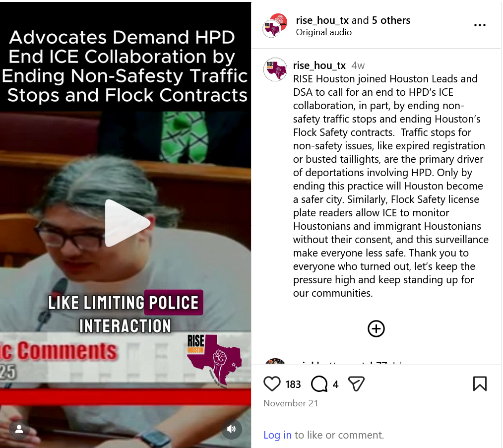This screenshot has width=503, height=448.
Task: Open rise_hou_tx profile from header username
Action: tap(322, 20)
